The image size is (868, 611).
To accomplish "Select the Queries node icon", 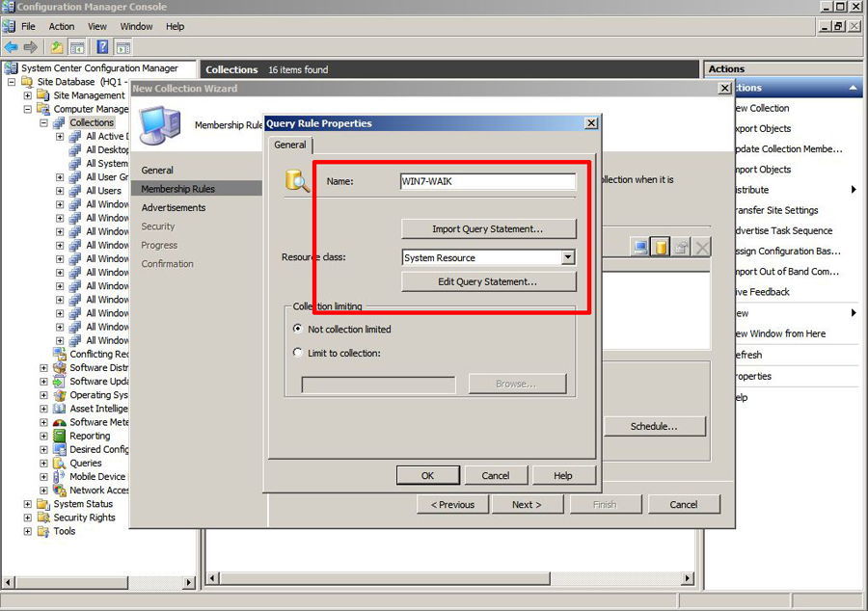I will tap(59, 463).
